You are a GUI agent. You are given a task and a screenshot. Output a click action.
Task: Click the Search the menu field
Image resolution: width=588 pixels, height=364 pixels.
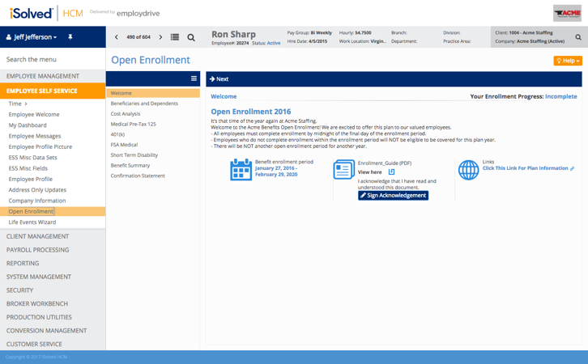click(x=53, y=60)
